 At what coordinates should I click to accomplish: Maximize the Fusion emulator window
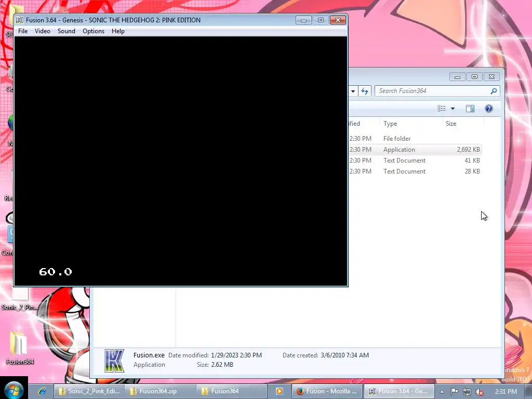pyautogui.click(x=321, y=20)
